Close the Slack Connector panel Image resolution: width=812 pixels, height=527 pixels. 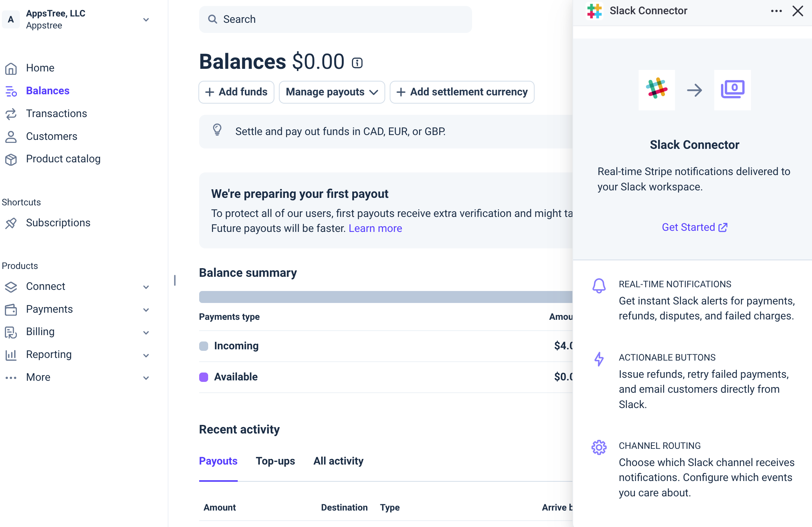(798, 11)
